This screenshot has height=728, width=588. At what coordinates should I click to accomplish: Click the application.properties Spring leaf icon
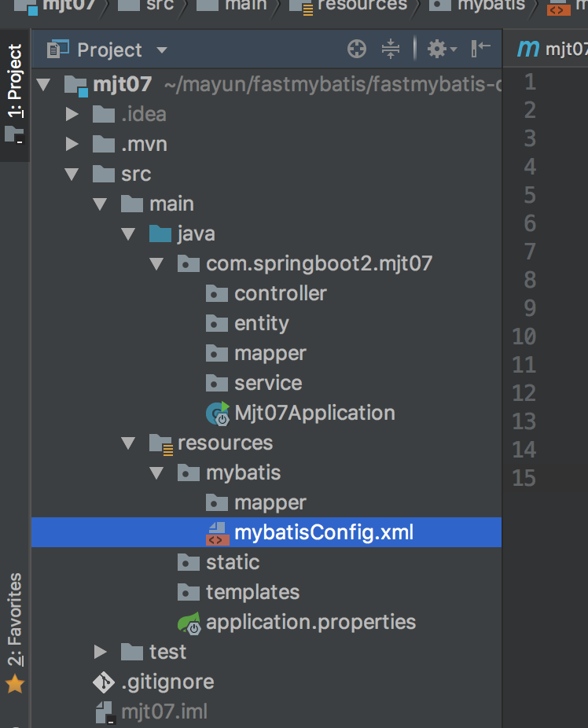[189, 623]
